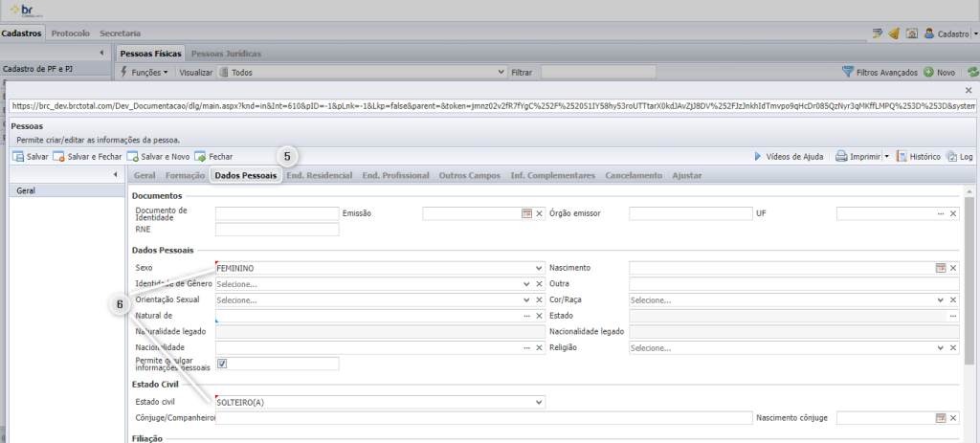980x443 pixels.
Task: Click the Cônjuge/Companheiro input field
Action: 483,418
